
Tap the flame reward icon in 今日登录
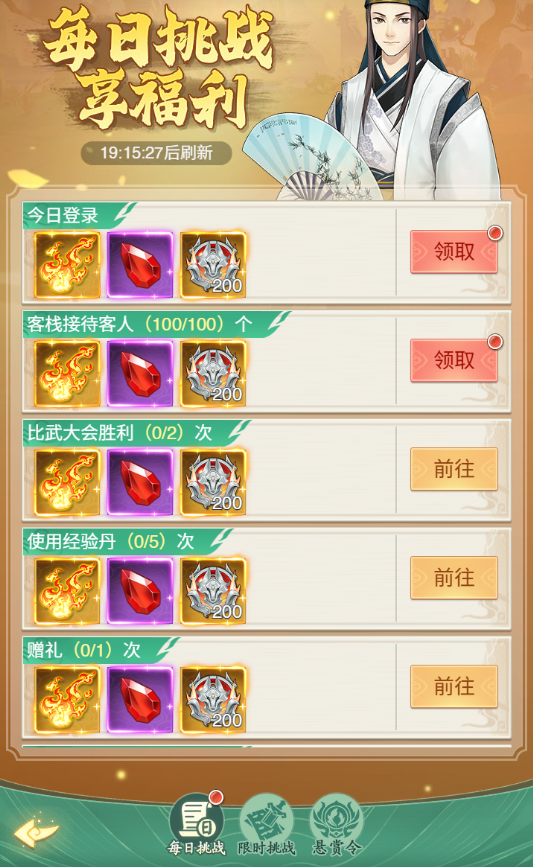click(67, 265)
